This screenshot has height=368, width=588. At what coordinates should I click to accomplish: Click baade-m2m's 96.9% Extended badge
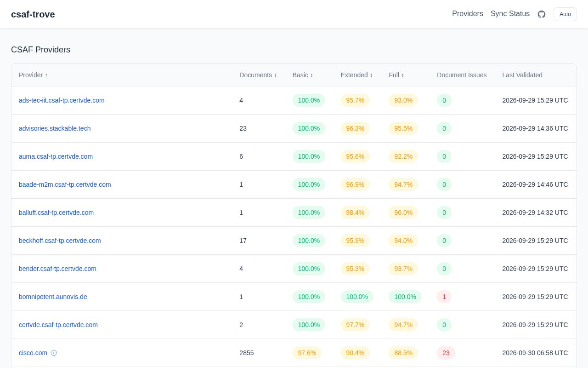click(355, 184)
